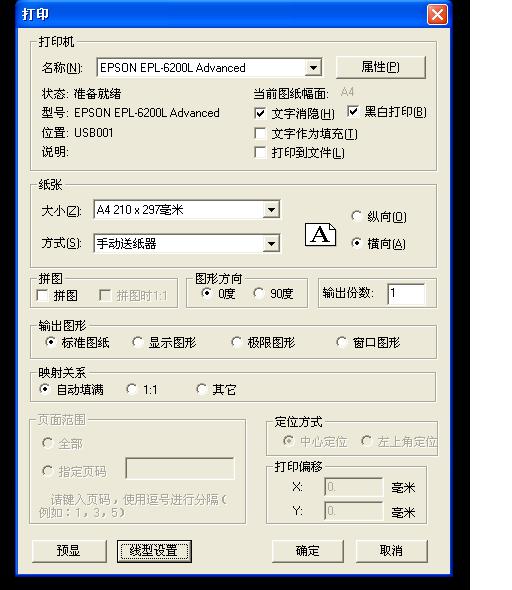Click the 状态: 准备就绪 status text

pos(81,93)
